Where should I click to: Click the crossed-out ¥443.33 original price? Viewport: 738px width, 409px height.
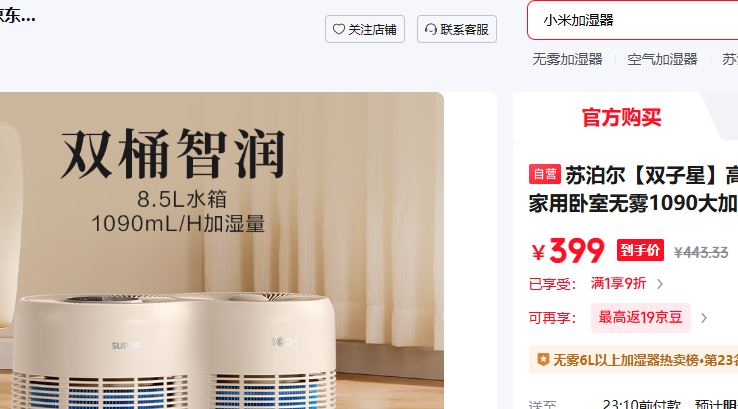(701, 253)
